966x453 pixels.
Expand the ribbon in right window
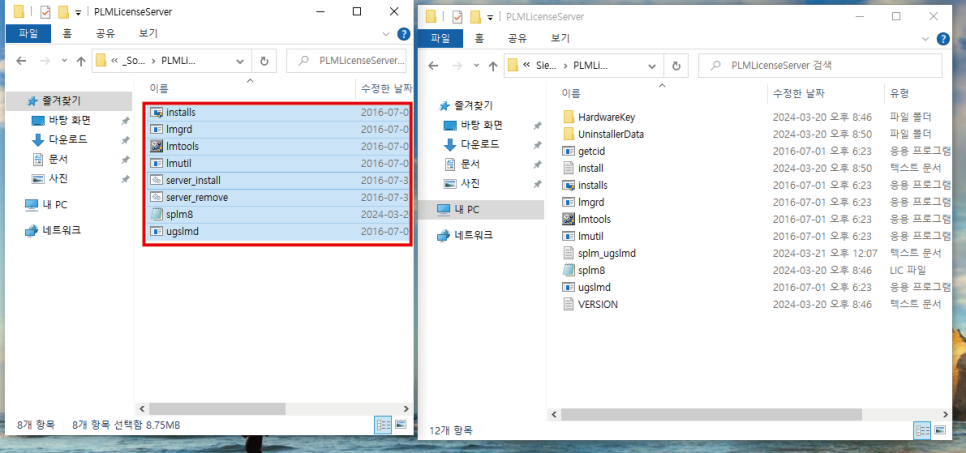[925, 38]
